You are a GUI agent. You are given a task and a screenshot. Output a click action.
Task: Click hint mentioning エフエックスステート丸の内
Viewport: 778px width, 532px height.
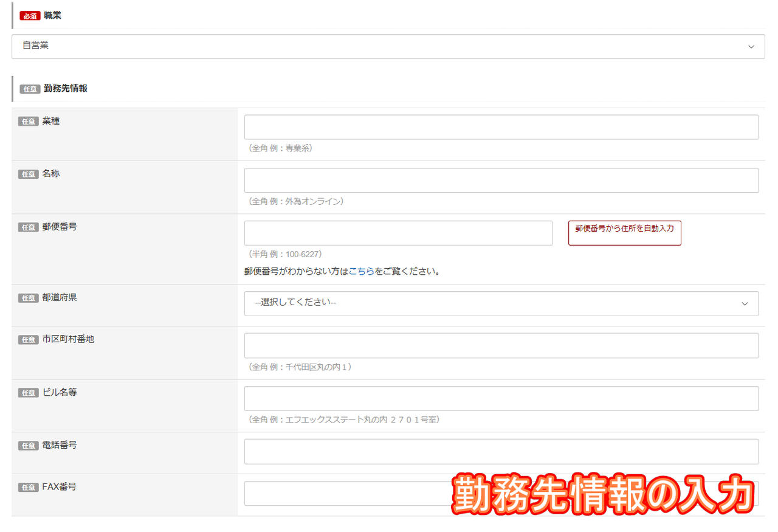(344, 420)
